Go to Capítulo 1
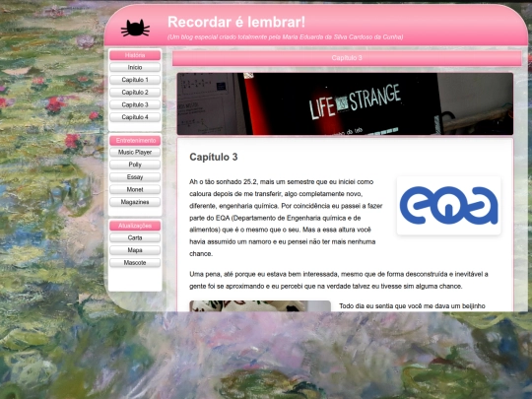This screenshot has height=399, width=532. [x=135, y=80]
